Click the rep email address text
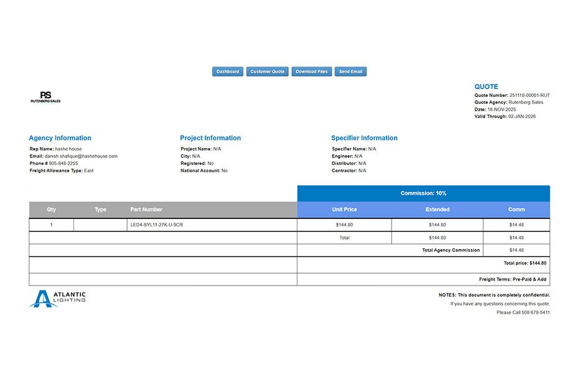579x392 pixels. click(x=81, y=156)
